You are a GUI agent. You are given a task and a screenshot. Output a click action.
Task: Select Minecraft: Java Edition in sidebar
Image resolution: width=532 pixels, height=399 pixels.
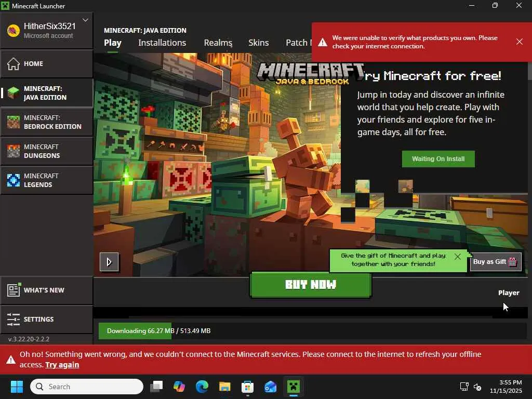point(46,93)
